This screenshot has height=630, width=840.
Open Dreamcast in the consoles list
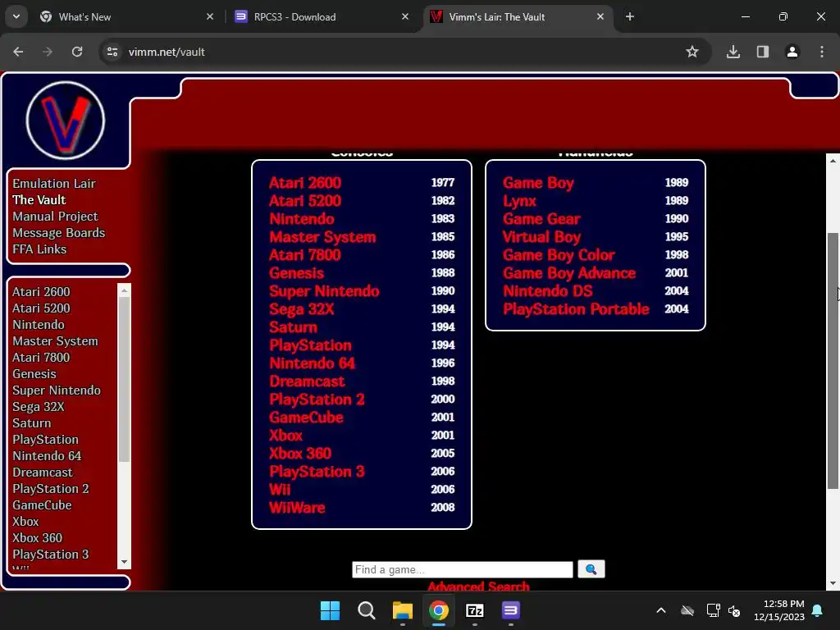tap(307, 381)
